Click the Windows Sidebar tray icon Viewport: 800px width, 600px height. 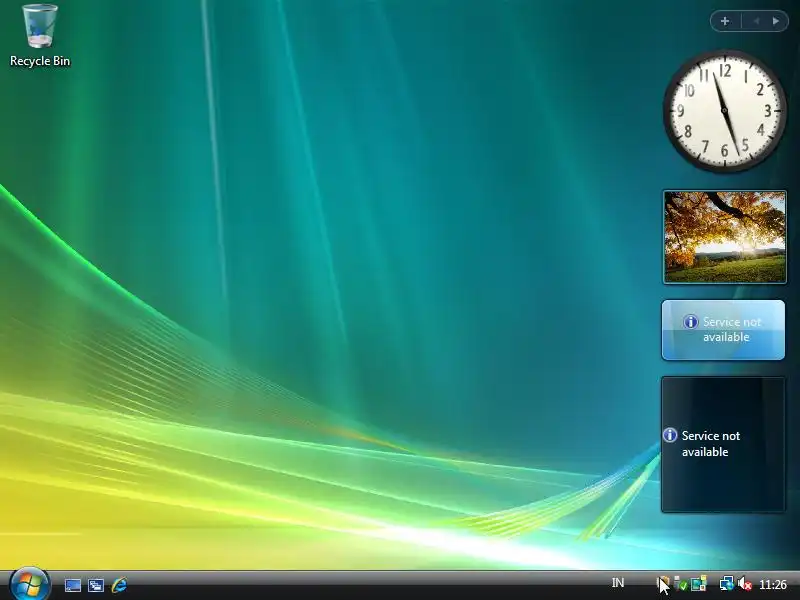699,583
